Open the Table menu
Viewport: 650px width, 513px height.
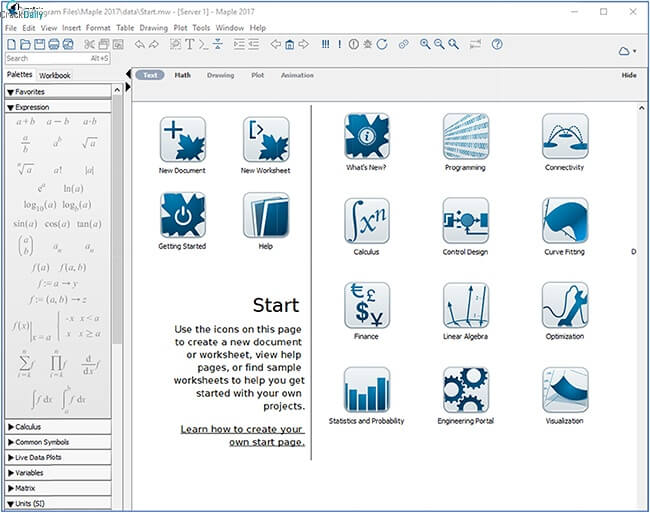point(125,28)
